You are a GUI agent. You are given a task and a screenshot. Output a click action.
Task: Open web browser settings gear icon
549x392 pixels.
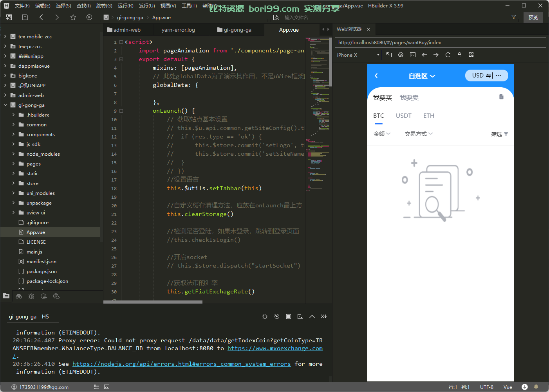point(401,55)
